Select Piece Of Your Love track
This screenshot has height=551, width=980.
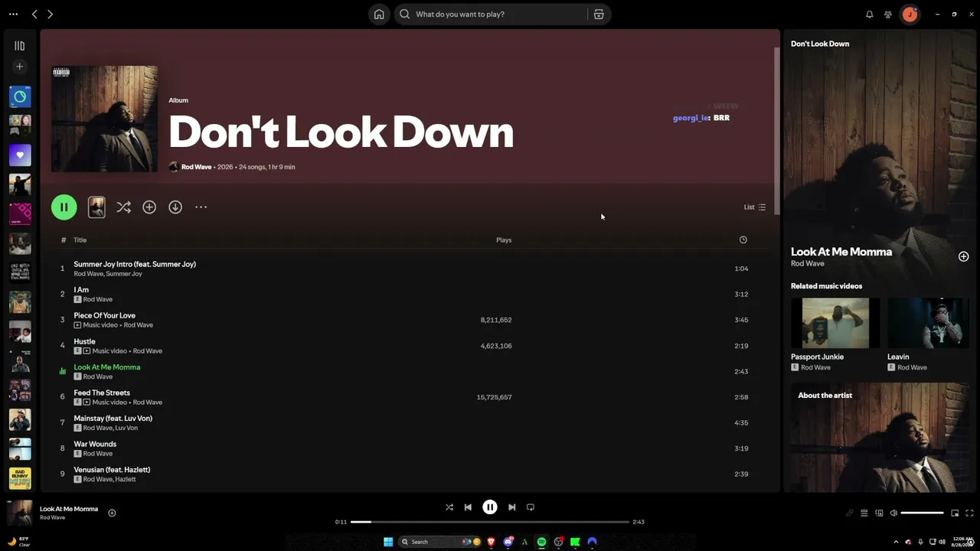[x=410, y=320]
